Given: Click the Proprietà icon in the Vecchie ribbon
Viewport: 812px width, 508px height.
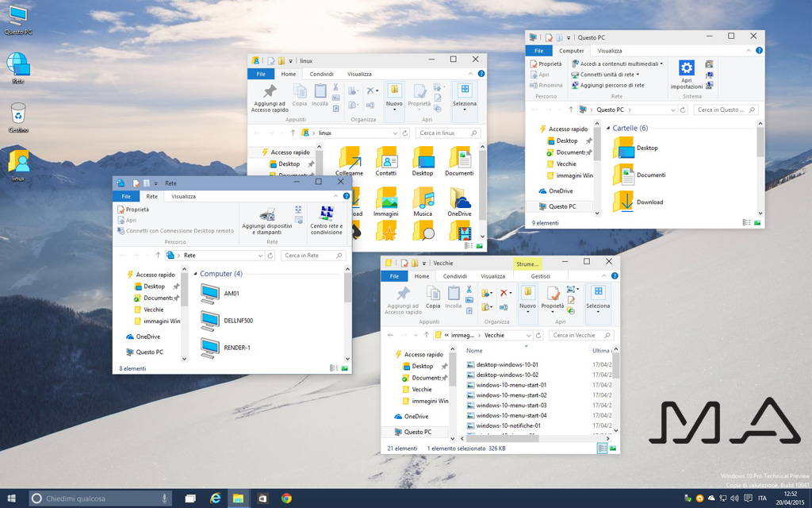Looking at the screenshot, I should (x=553, y=298).
